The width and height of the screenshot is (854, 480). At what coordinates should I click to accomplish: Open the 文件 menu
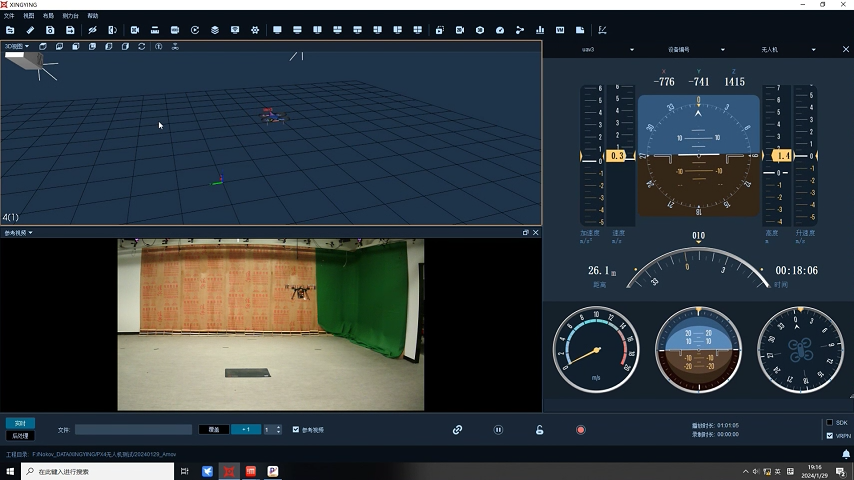click(x=9, y=16)
